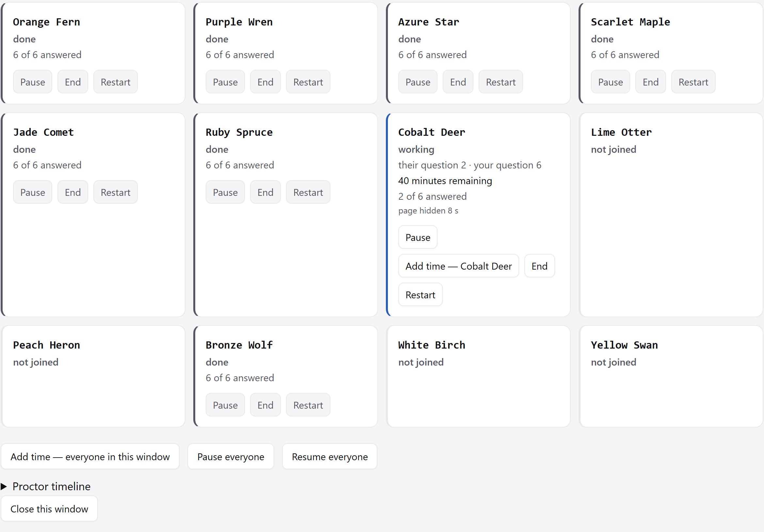The image size is (764, 532).
Task: End Azure Star's session
Action: [458, 82]
